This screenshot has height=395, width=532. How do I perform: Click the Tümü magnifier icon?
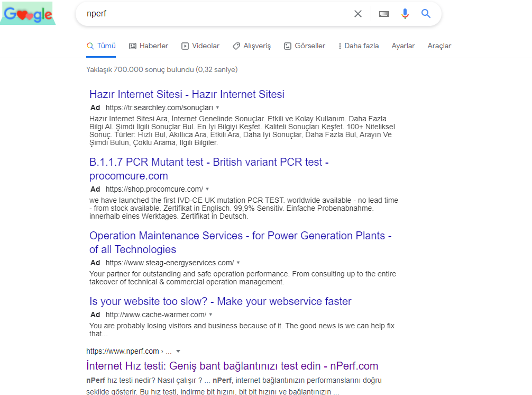tap(90, 46)
